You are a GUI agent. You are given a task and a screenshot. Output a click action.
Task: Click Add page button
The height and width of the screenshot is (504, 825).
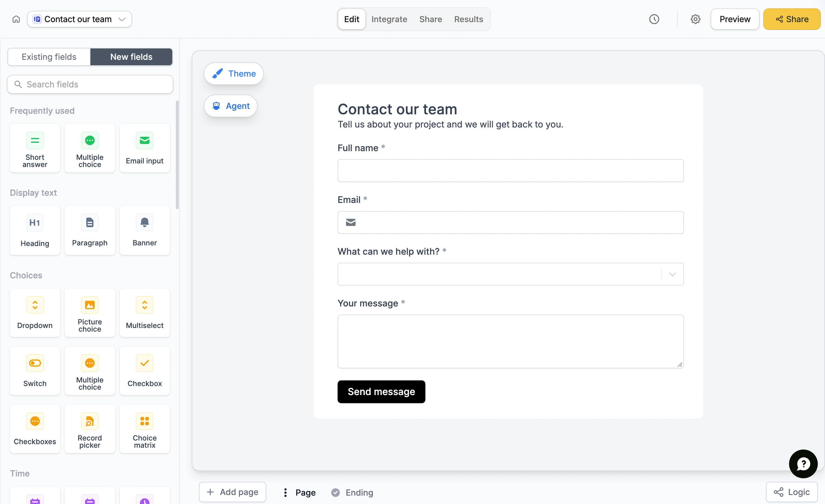tap(232, 492)
